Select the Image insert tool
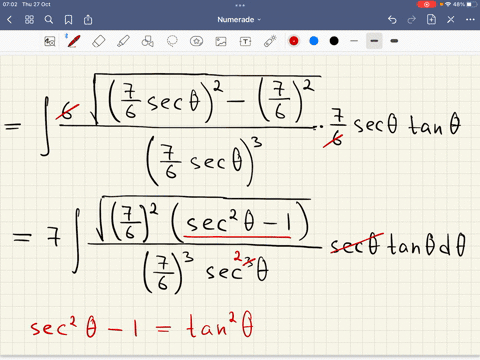The width and height of the screenshot is (480, 360). point(221,41)
